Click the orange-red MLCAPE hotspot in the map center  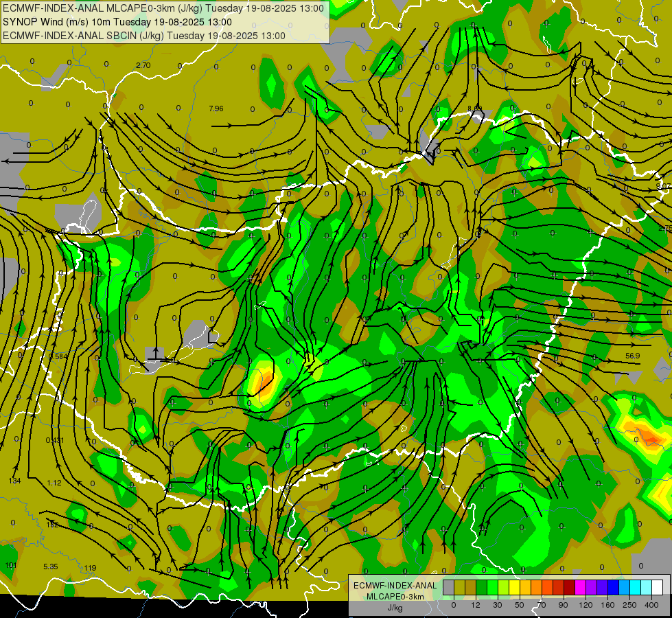click(266, 382)
